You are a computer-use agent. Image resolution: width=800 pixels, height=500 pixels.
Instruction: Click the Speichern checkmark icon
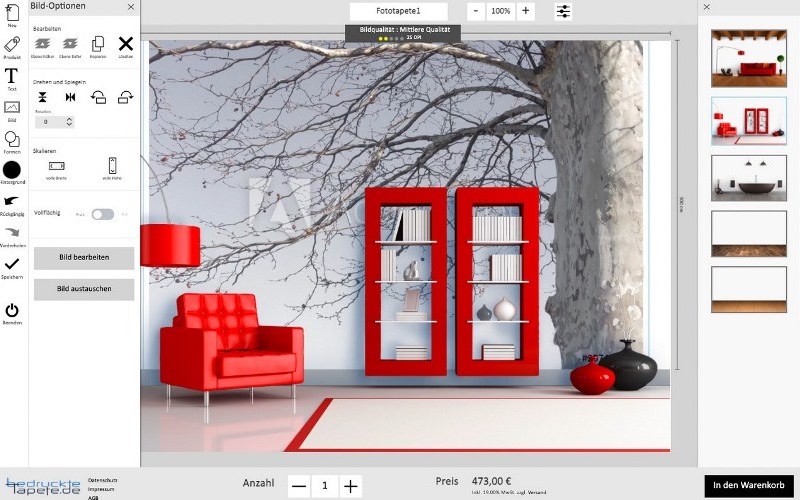tap(12, 264)
